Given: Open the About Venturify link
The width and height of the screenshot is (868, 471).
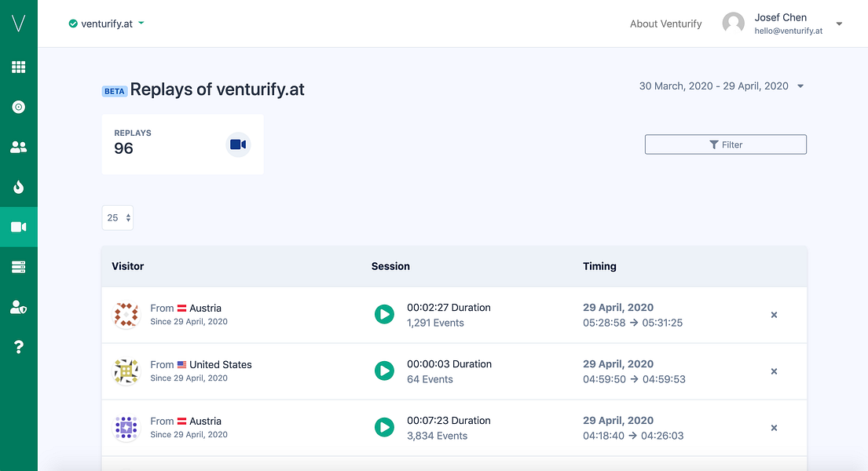Looking at the screenshot, I should [666, 24].
